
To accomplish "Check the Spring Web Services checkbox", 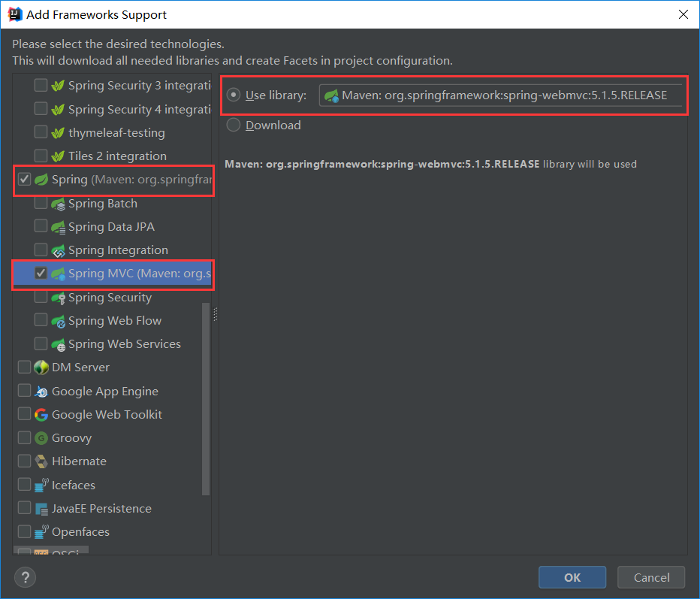I will (41, 343).
